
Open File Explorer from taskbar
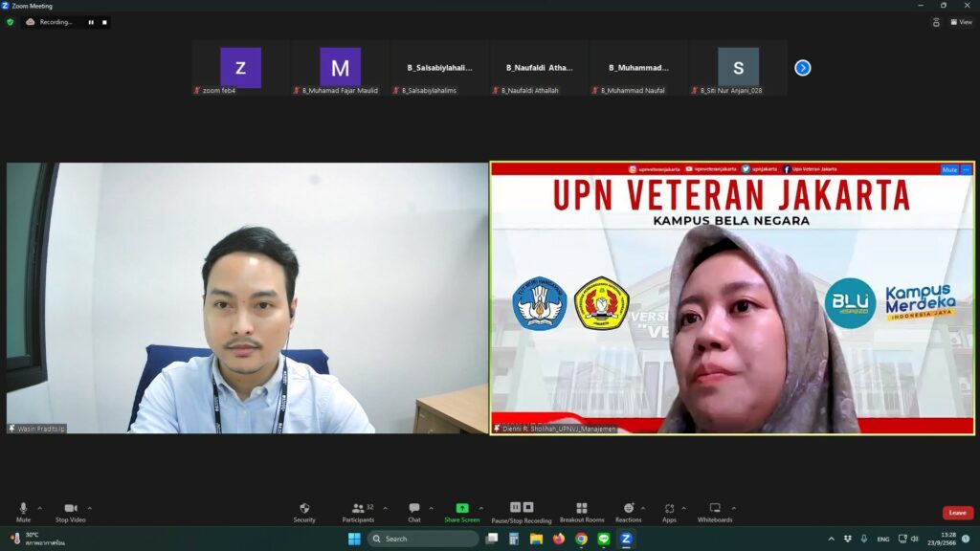[x=536, y=539]
